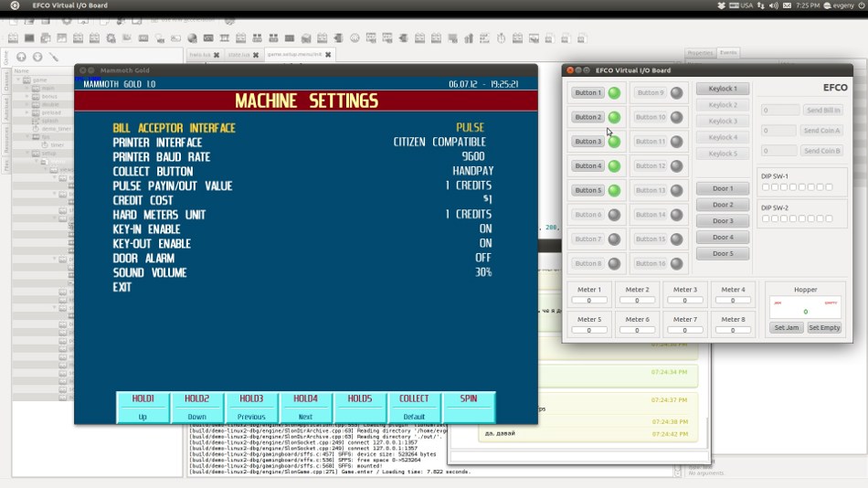Open the Dropbox tray icon
Viewport: 868px width, 488px height.
(721, 5)
